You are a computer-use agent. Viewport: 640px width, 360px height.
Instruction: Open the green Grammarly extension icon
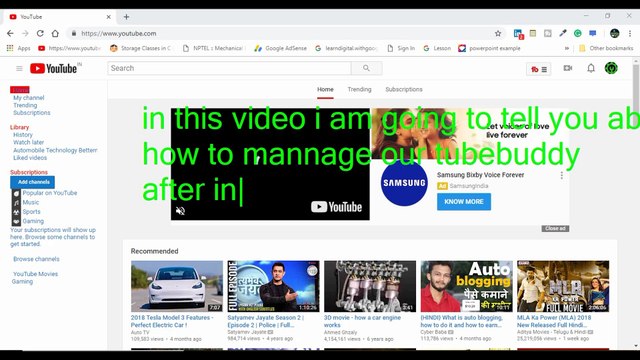pyautogui.click(x=578, y=33)
